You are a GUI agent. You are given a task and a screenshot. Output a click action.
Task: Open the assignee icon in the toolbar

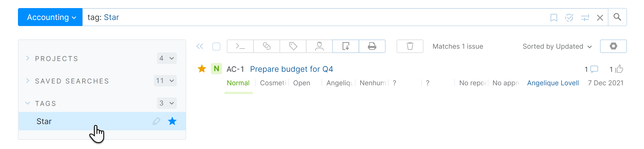(x=319, y=46)
